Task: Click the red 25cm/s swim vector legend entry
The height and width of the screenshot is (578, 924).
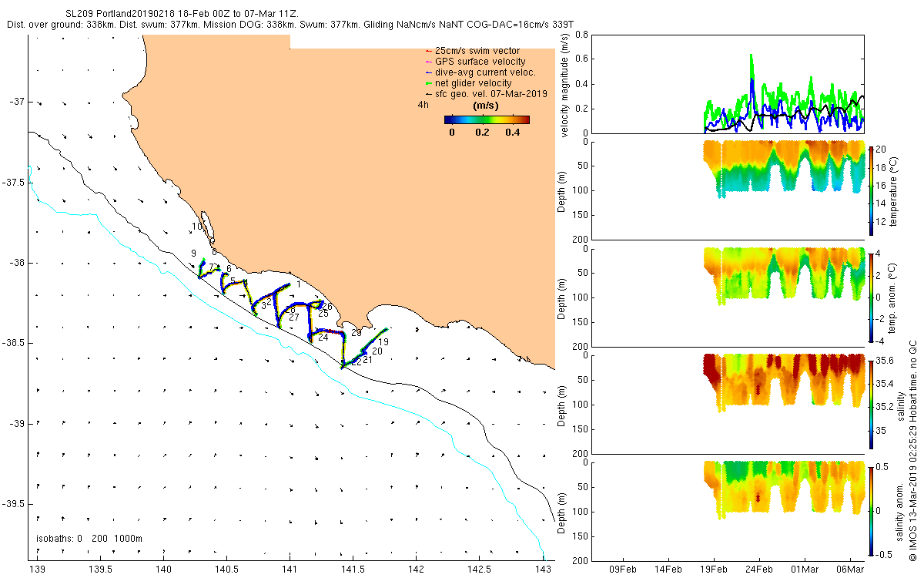Action: pyautogui.click(x=471, y=51)
